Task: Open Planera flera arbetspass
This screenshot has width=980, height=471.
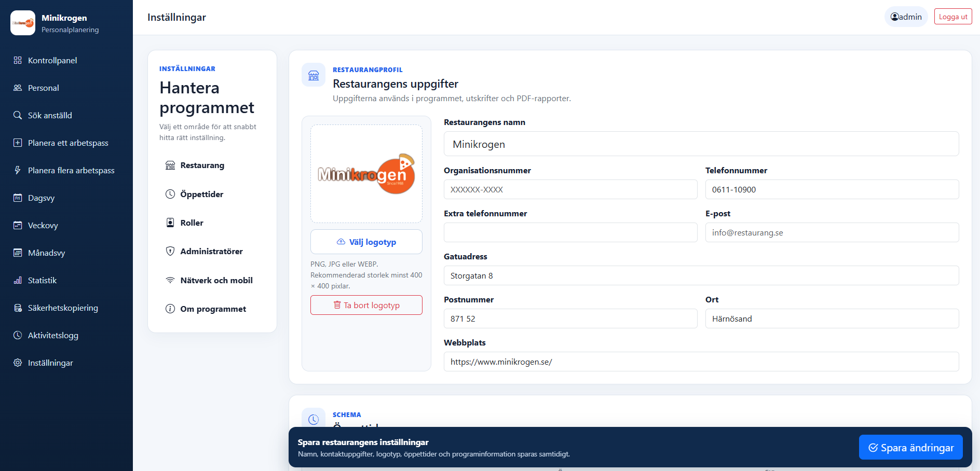Action: click(x=66, y=170)
